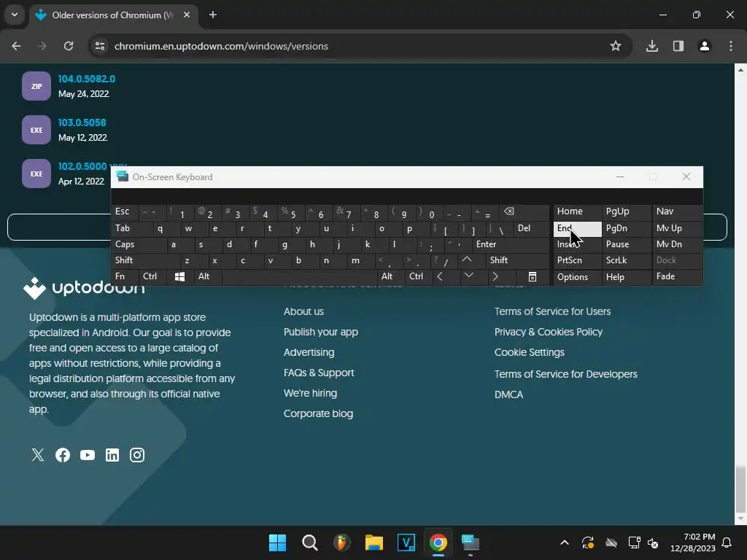Open Options on On-Screen Keyboard

578,277
